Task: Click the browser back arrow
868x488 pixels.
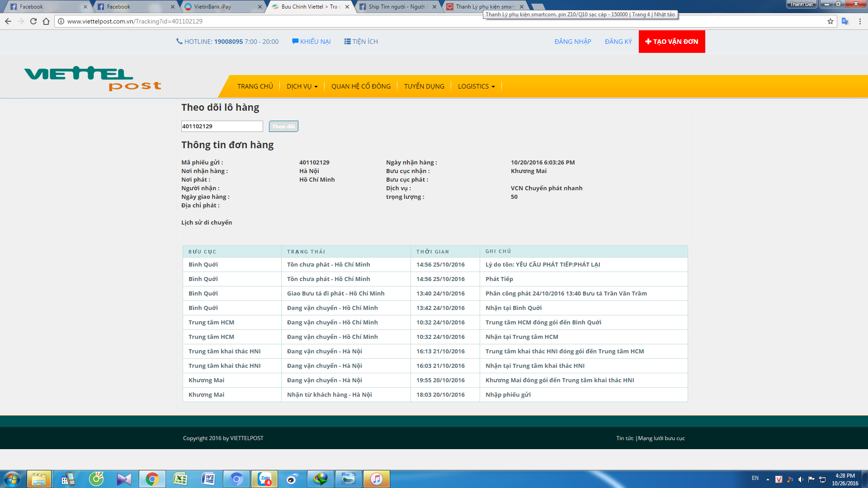Action: pos(8,21)
